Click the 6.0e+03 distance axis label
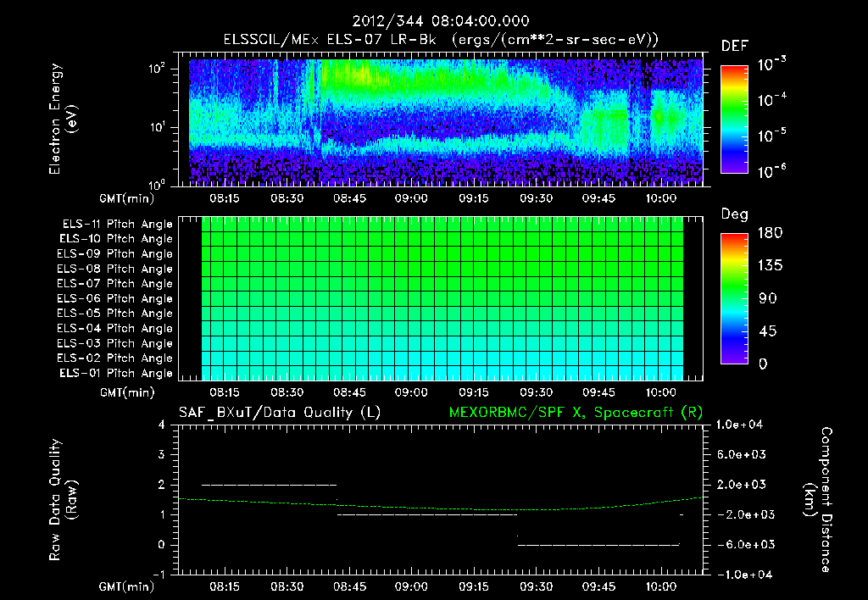This screenshot has width=868, height=600. point(741,454)
